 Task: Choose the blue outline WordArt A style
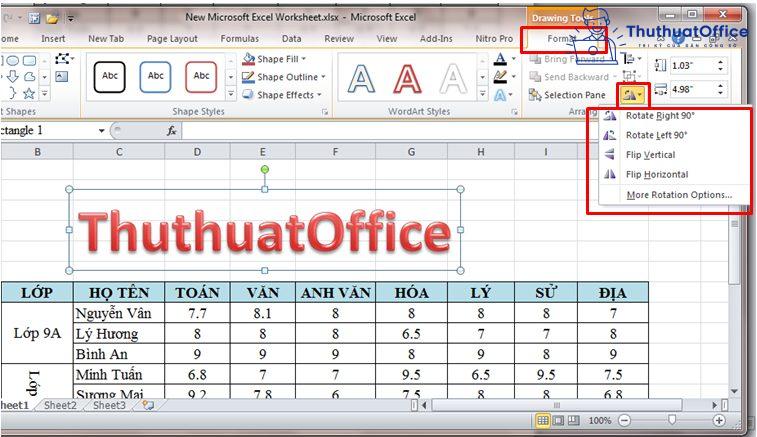362,79
